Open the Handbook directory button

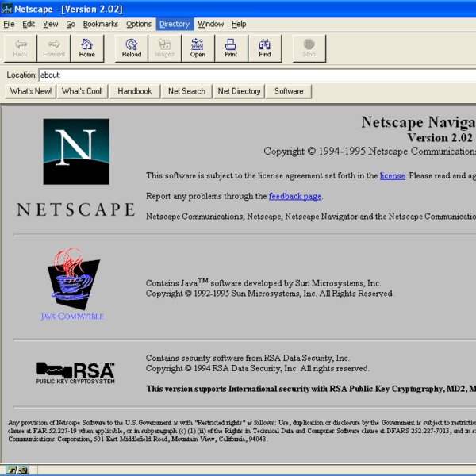point(135,91)
